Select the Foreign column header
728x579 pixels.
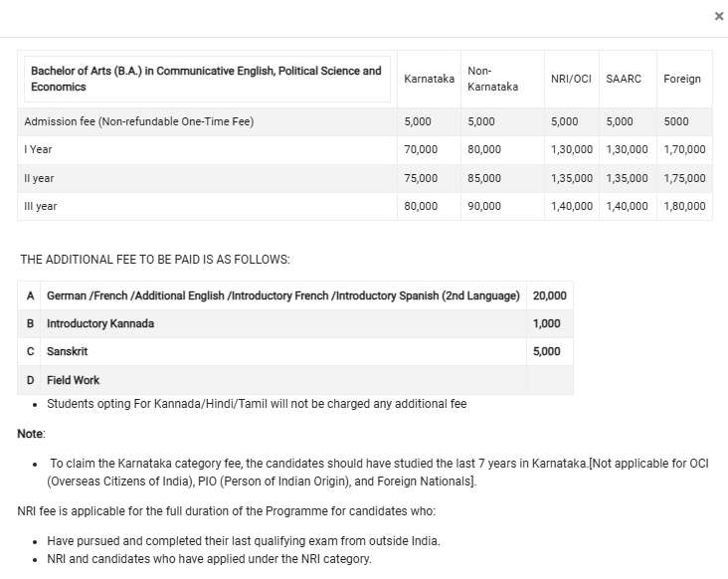[682, 79]
